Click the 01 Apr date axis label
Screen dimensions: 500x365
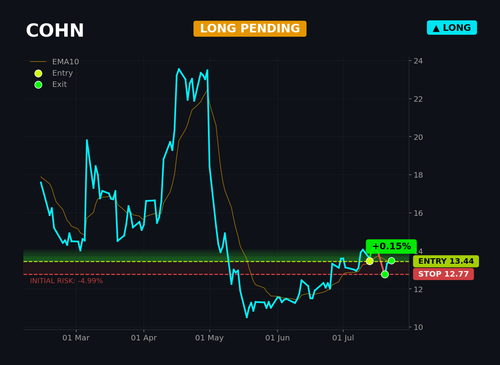point(144,338)
